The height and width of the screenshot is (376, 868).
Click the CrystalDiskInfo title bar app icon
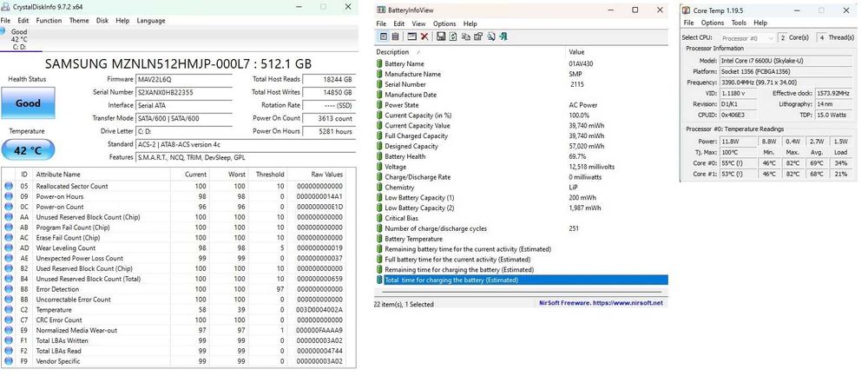tap(4, 7)
